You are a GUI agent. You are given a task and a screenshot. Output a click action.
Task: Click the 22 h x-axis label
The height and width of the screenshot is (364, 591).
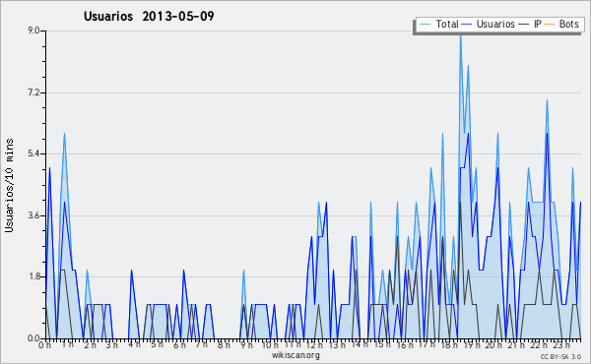point(539,344)
